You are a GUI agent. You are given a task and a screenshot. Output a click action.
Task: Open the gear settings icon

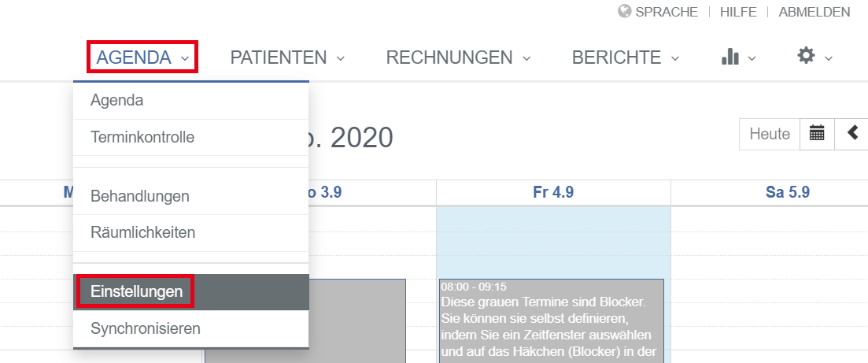coord(806,55)
